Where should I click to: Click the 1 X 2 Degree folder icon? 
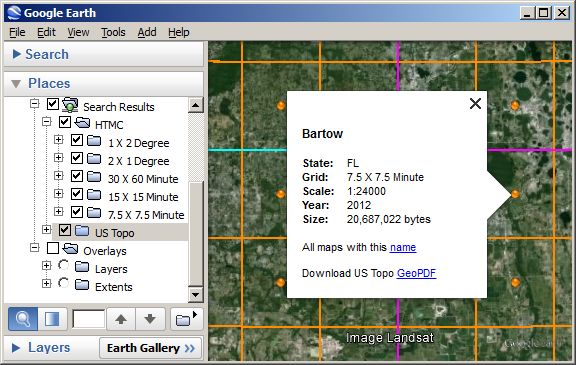click(94, 141)
